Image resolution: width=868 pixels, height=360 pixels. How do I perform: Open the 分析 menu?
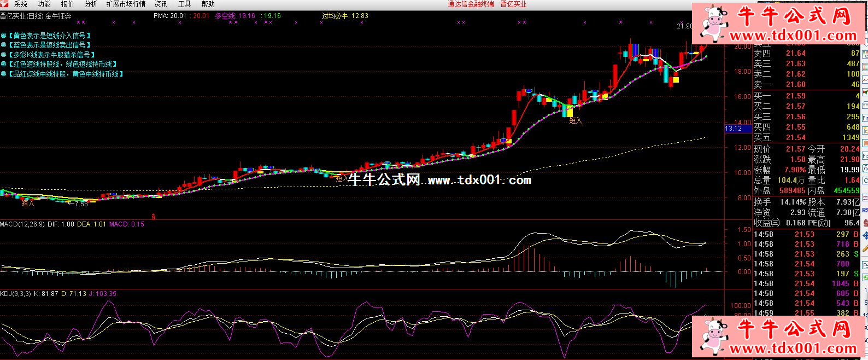tap(91, 4)
